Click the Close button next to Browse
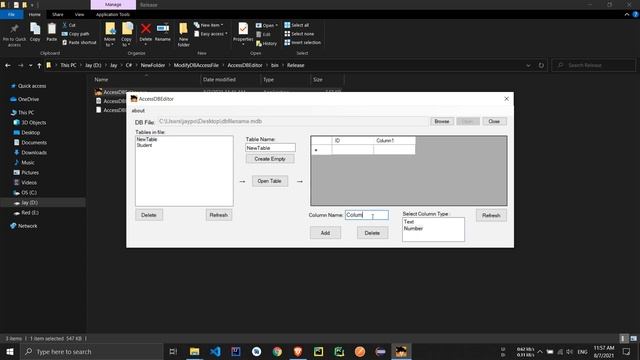 494,121
